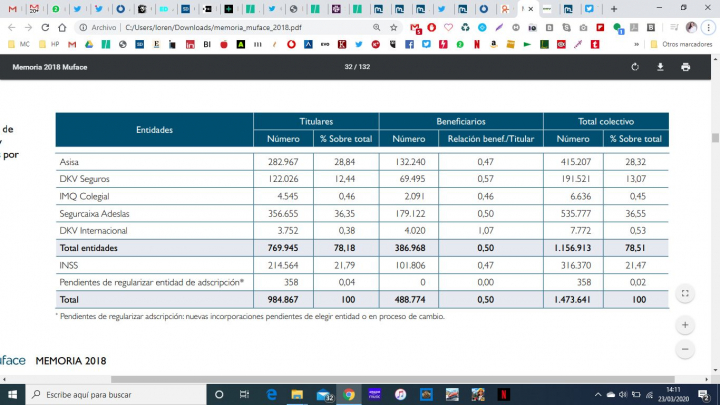This screenshot has width=720, height=405.
Task: Open the Windows Start menu
Action: point(11,395)
